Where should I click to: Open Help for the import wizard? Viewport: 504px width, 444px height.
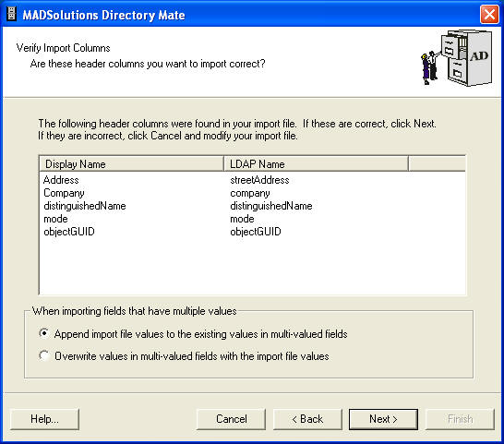pyautogui.click(x=44, y=419)
